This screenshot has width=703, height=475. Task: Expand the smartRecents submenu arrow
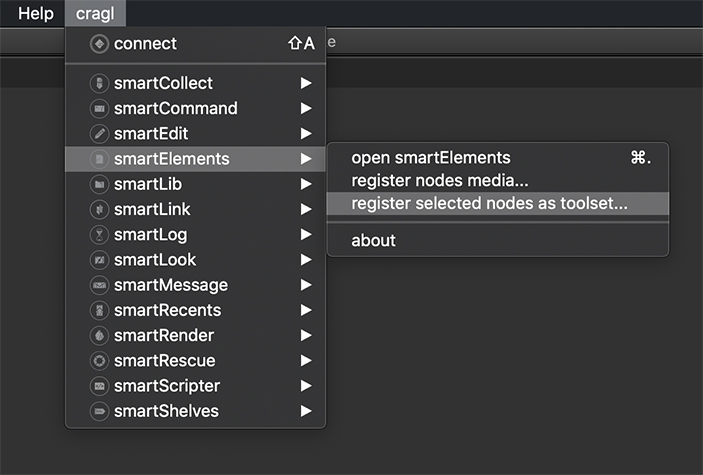(x=306, y=310)
